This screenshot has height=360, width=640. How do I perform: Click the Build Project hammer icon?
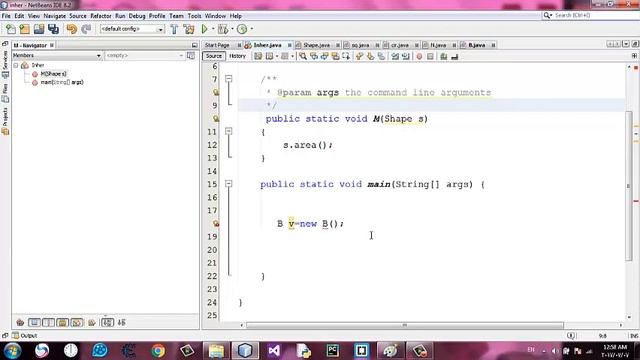[x=174, y=29]
